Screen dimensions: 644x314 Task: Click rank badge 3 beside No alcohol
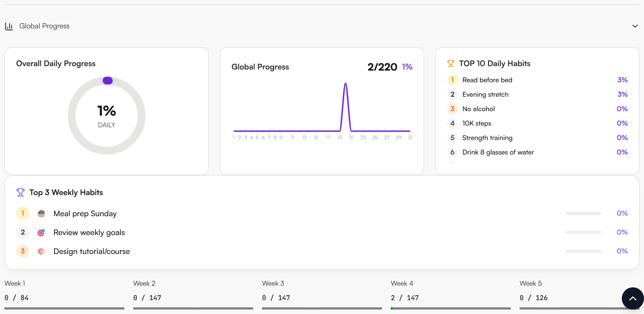pyautogui.click(x=452, y=109)
